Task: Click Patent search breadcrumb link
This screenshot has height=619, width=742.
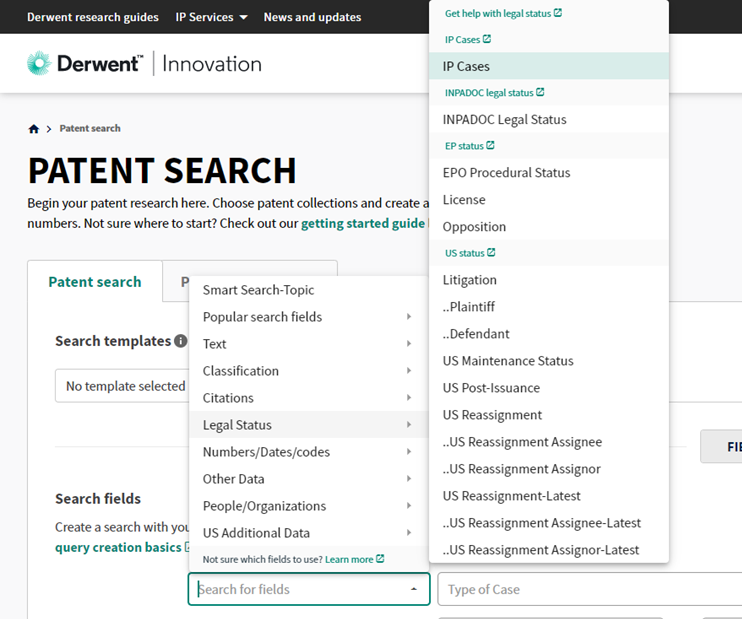Action: click(x=90, y=128)
